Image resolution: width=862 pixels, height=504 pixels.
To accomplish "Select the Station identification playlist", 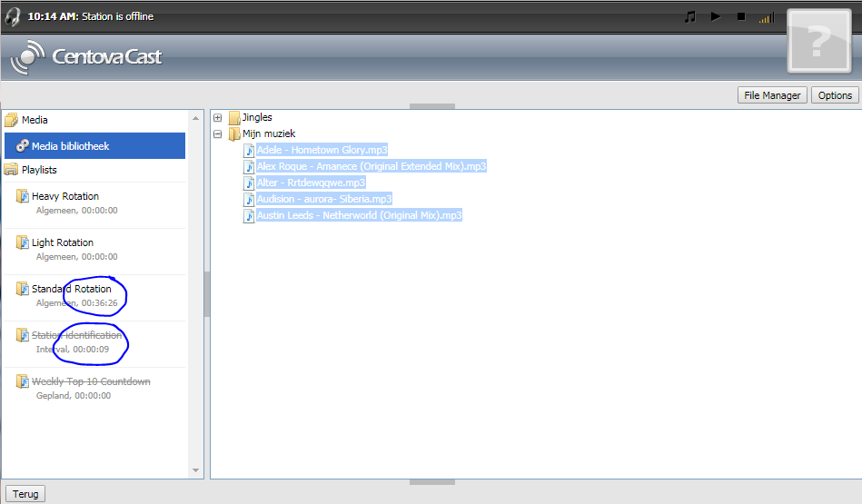I will click(94, 341).
